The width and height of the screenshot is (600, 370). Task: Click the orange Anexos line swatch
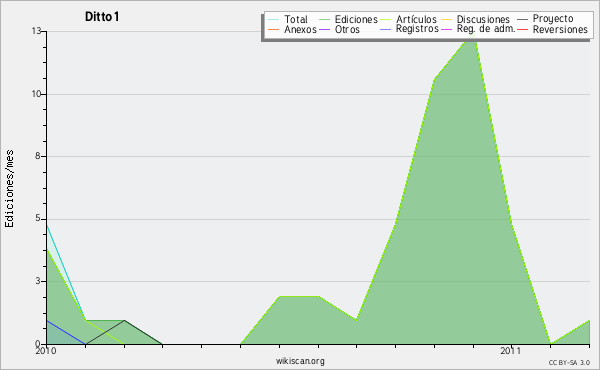click(274, 29)
